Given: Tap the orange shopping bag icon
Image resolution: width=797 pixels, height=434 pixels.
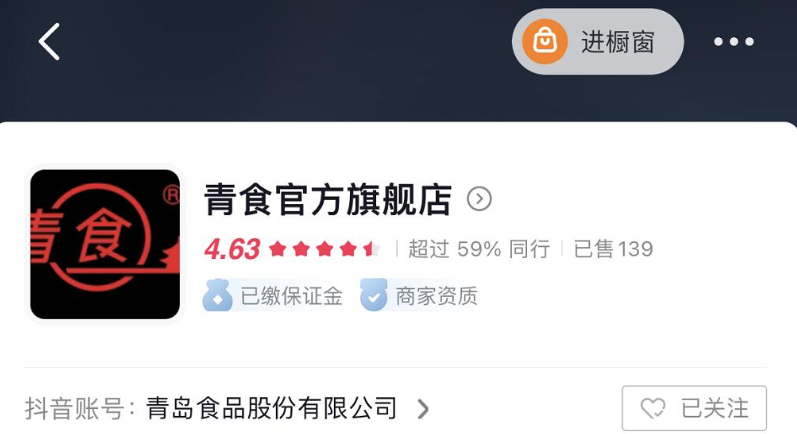Looking at the screenshot, I should pyautogui.click(x=544, y=42).
